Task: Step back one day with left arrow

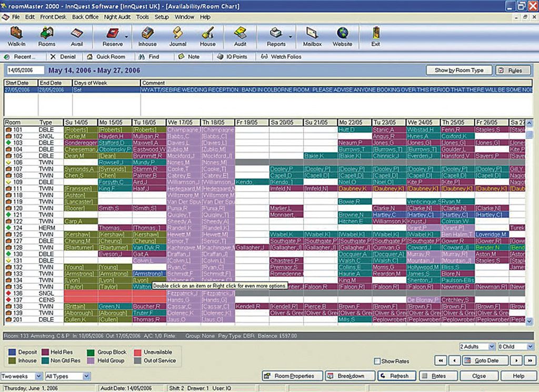Action: (455, 360)
